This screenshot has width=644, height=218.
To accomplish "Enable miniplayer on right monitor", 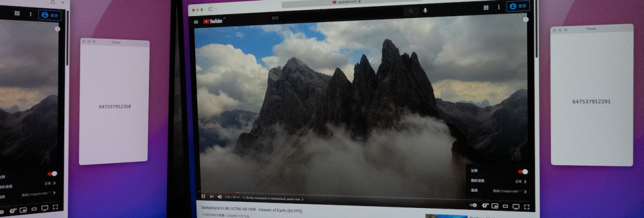I will tap(496, 206).
